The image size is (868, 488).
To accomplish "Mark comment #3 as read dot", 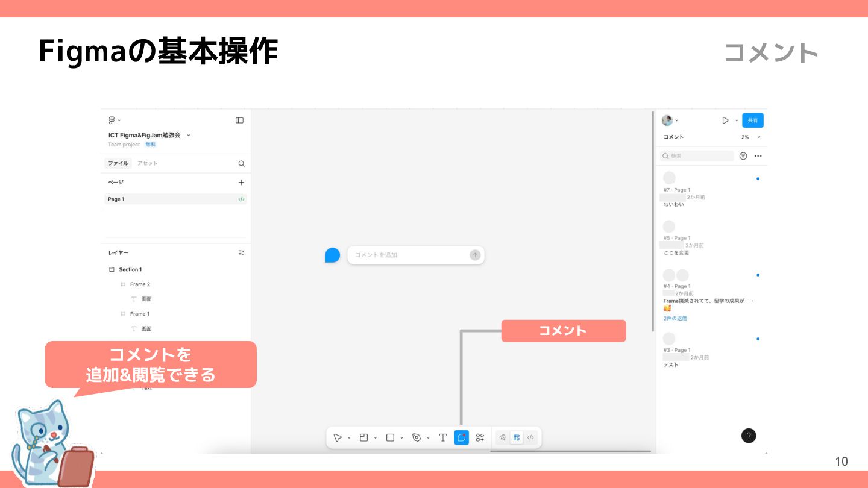I will point(758,339).
